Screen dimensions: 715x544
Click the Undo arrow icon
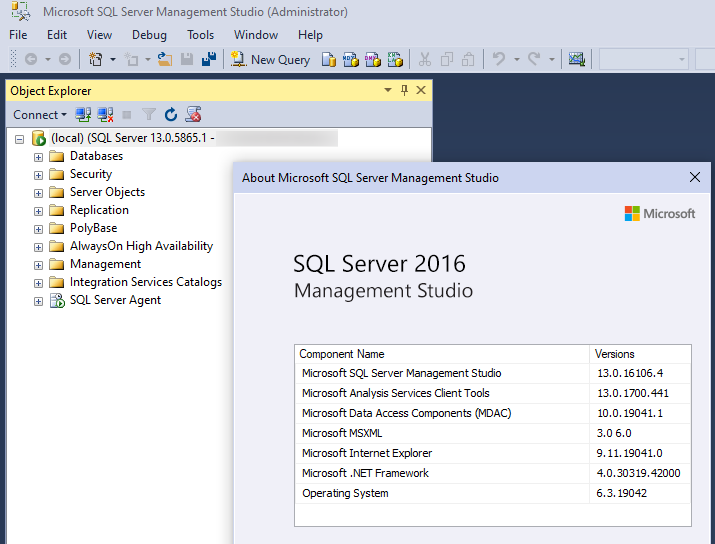point(499,59)
